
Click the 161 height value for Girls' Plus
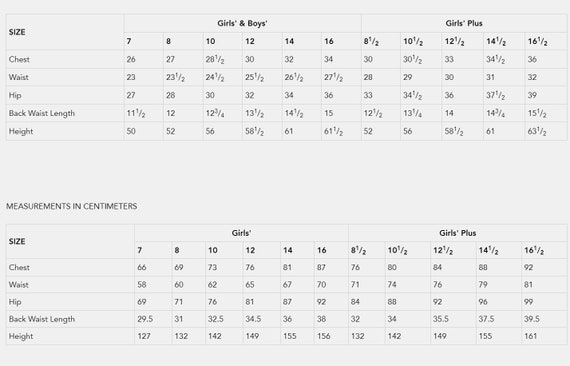tap(530, 336)
